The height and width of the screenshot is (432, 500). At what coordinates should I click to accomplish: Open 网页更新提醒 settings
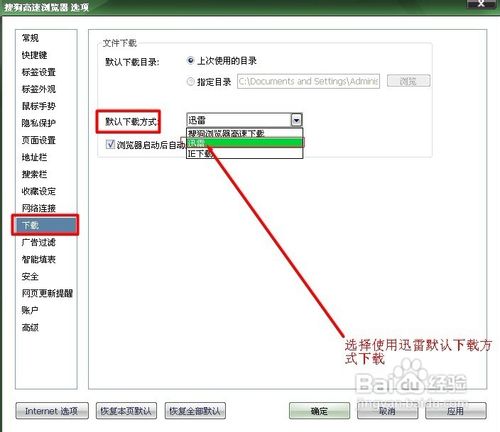click(47, 293)
